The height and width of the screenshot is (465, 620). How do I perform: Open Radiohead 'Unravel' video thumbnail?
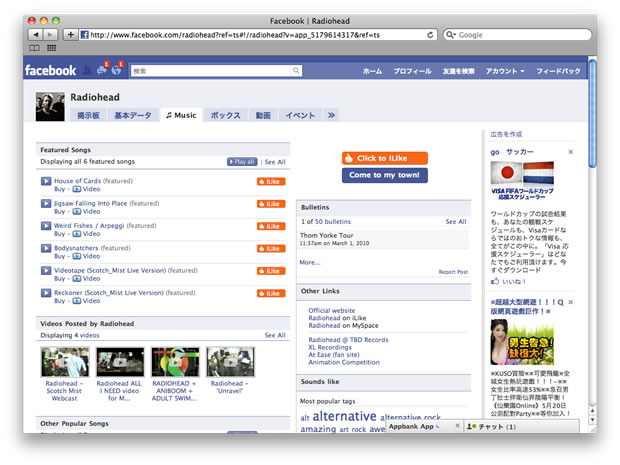[x=231, y=362]
